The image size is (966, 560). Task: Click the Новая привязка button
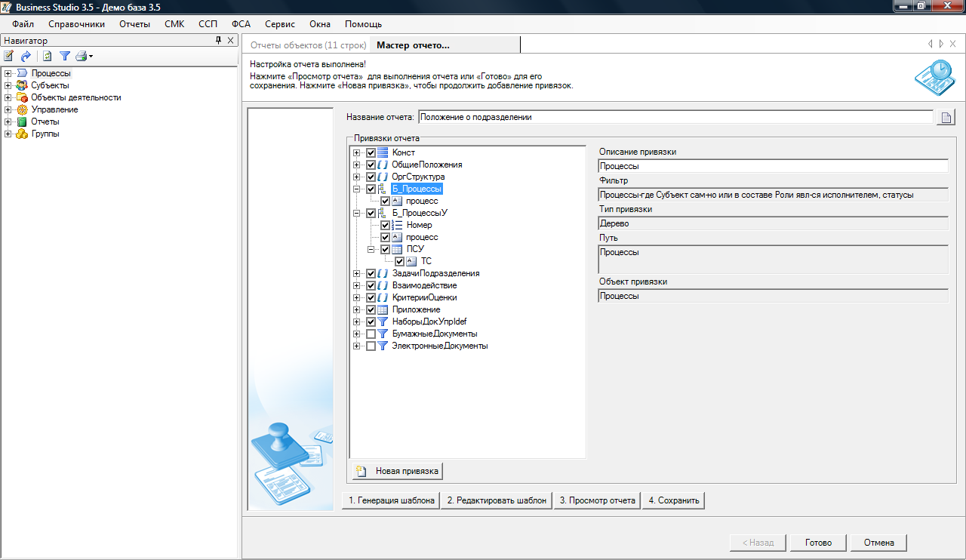(x=398, y=471)
